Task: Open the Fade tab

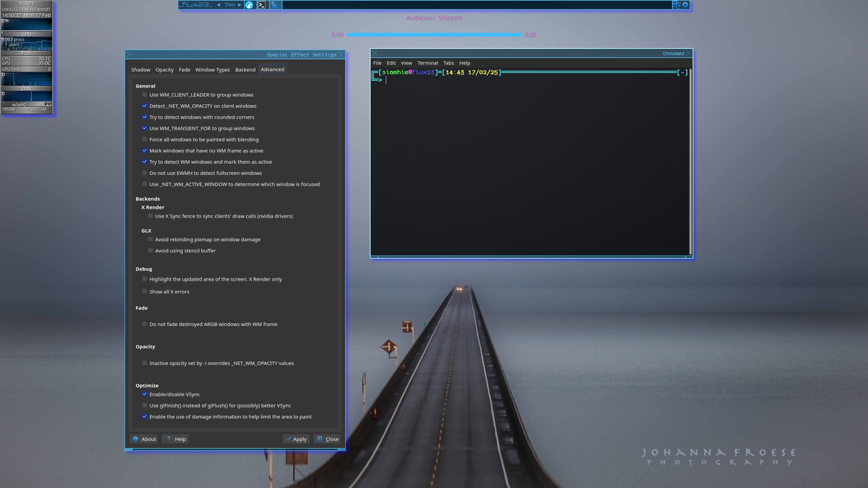Action: click(184, 69)
